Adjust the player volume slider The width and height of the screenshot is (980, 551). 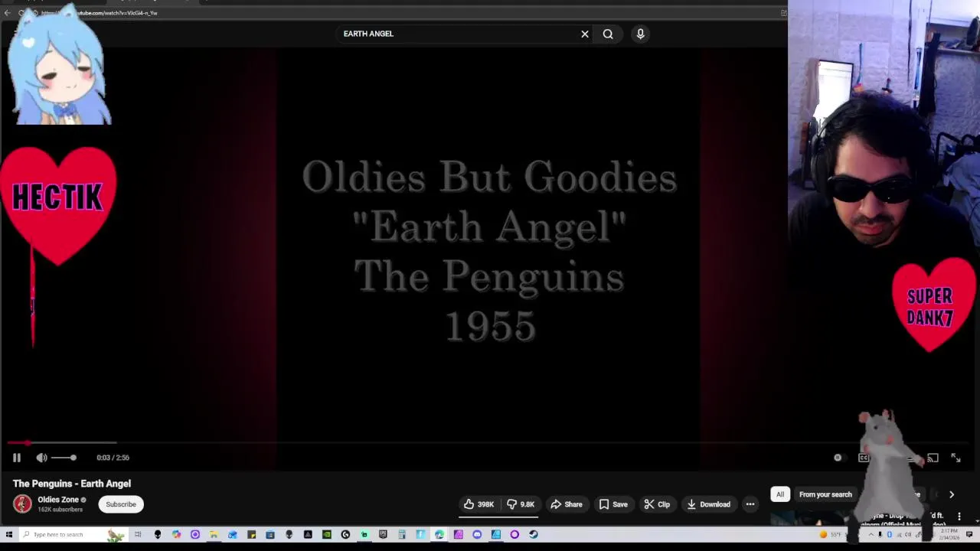point(64,458)
